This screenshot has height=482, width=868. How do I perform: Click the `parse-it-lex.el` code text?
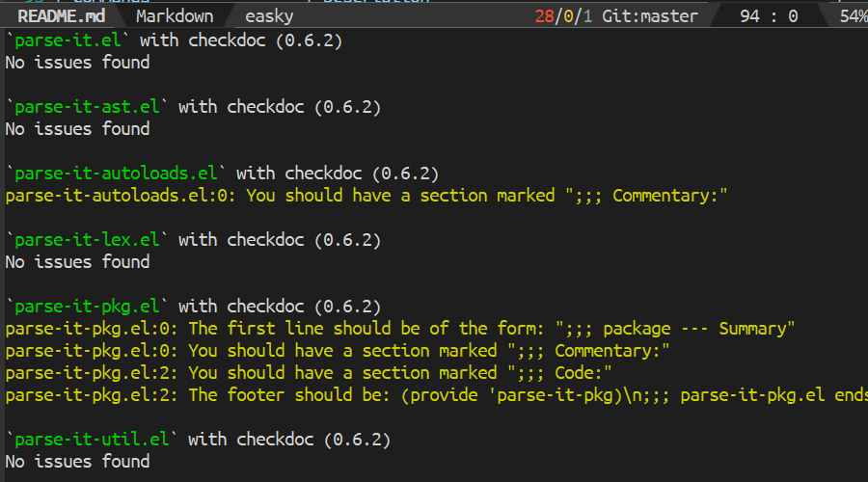pyautogui.click(x=87, y=240)
